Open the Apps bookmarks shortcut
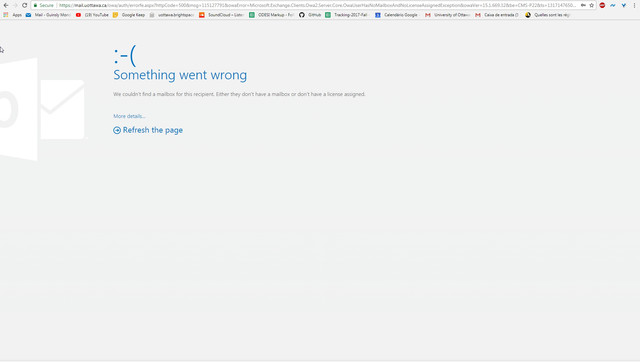This screenshot has height=362, width=640. click(x=13, y=15)
